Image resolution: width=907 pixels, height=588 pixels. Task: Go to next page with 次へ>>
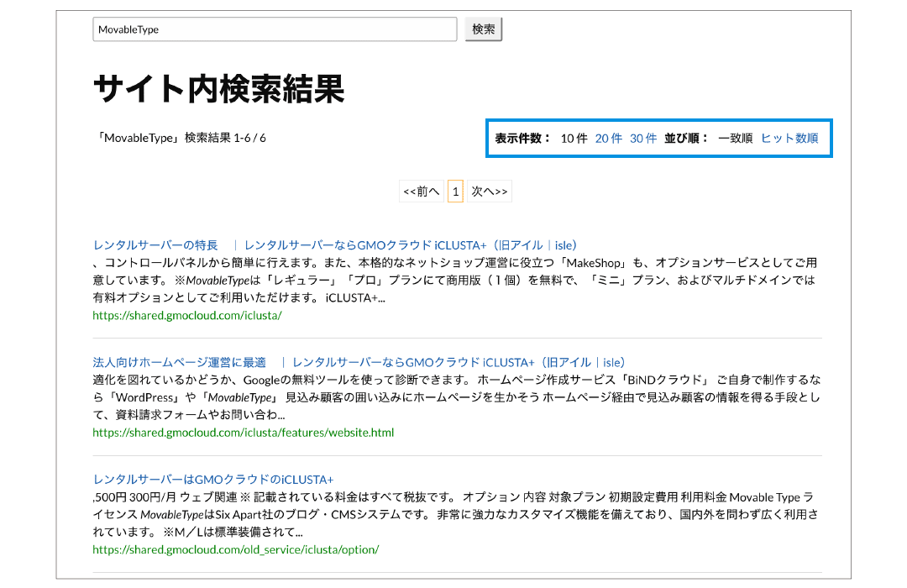coord(490,192)
